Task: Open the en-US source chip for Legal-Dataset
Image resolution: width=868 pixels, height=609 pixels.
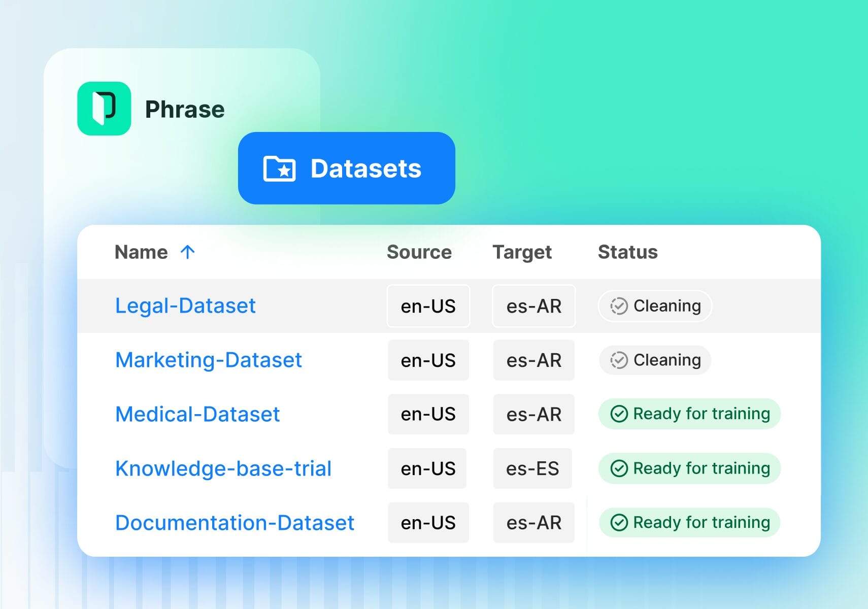Action: (x=428, y=306)
